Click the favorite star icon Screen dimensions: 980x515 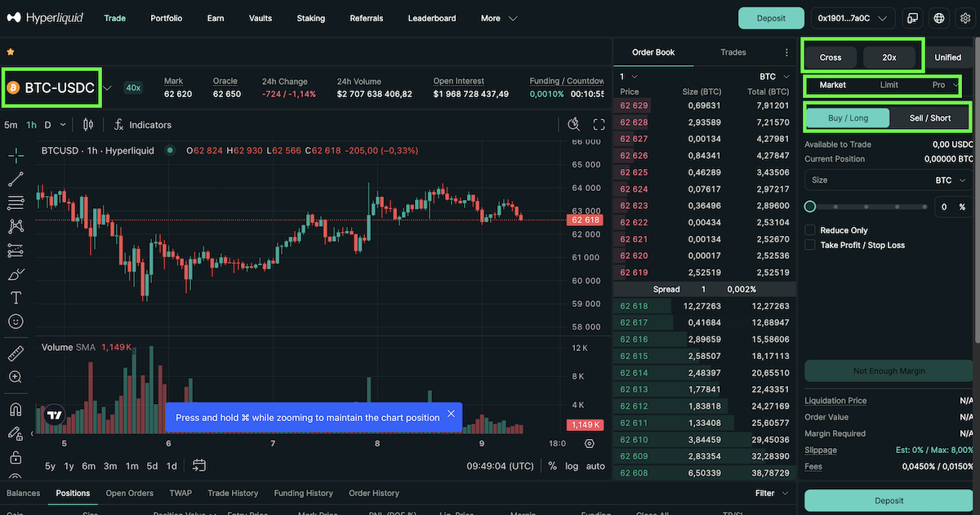click(x=11, y=51)
